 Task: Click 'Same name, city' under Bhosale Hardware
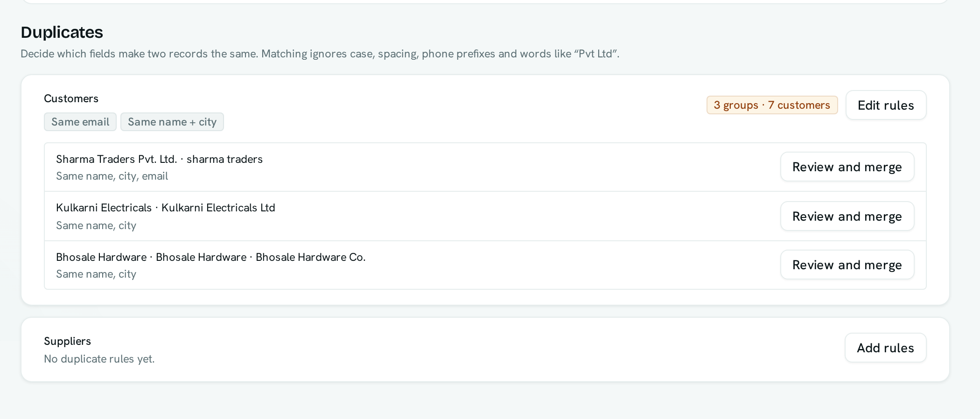point(96,274)
